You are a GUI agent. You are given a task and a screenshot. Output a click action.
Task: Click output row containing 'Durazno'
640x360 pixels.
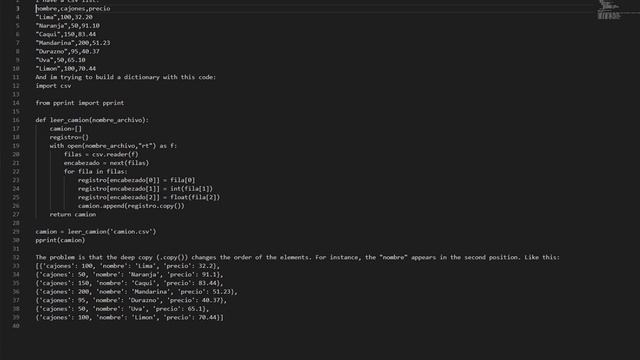click(131, 300)
